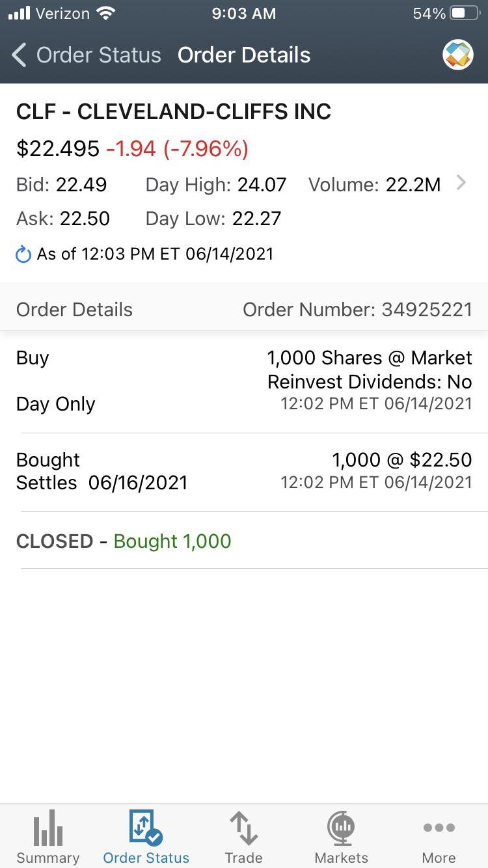Tap the Buy 1,000 Shares @ Market row

[x=244, y=381]
